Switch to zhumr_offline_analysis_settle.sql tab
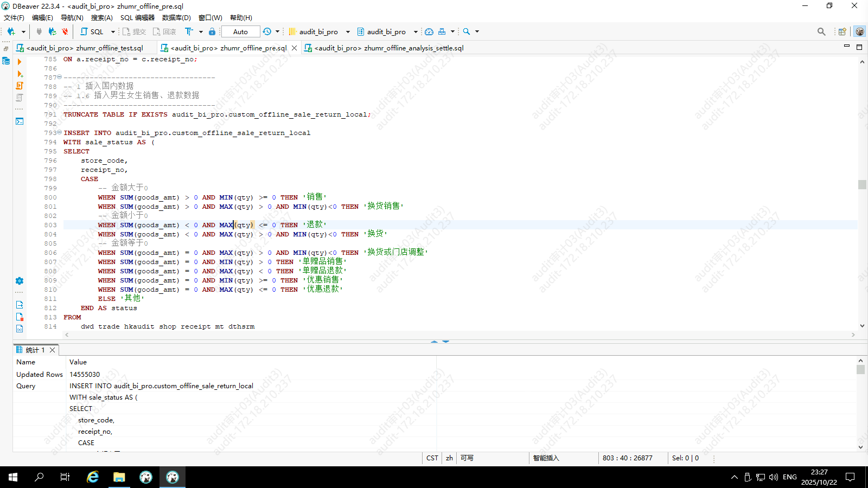This screenshot has width=868, height=488. 385,48
